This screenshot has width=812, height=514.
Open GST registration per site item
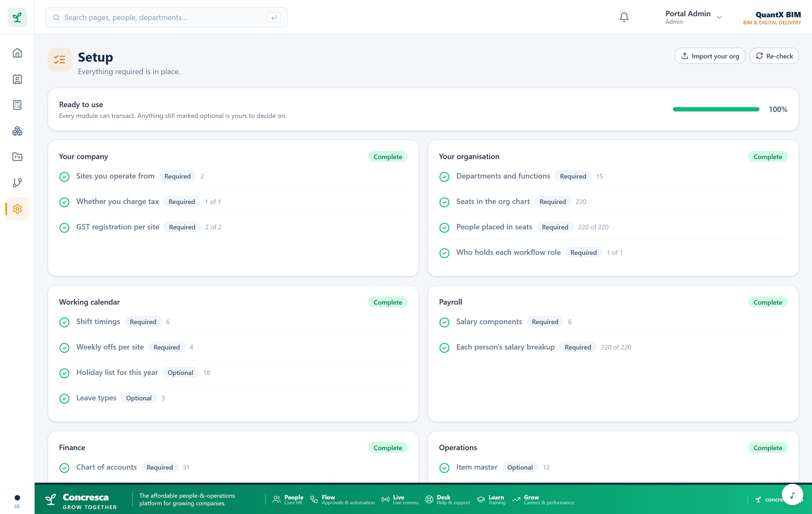click(x=233, y=227)
